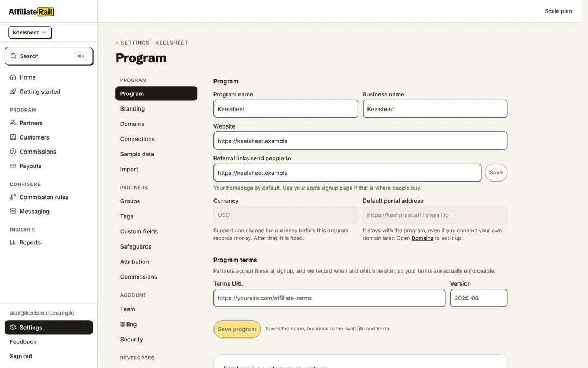Click the Reports chart icon

(13, 242)
